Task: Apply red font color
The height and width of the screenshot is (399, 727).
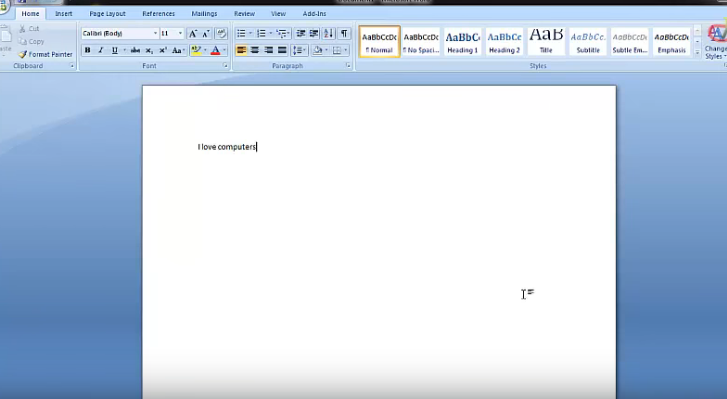Action: point(215,50)
